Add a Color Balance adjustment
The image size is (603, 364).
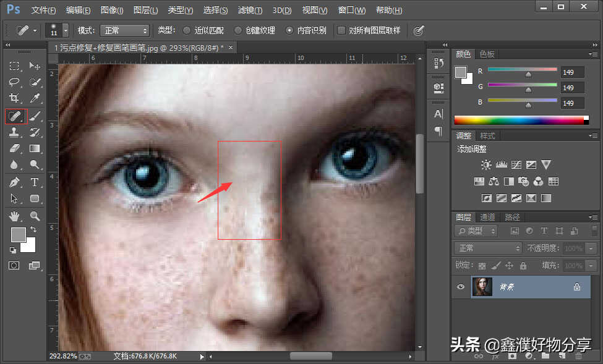pyautogui.click(x=494, y=182)
